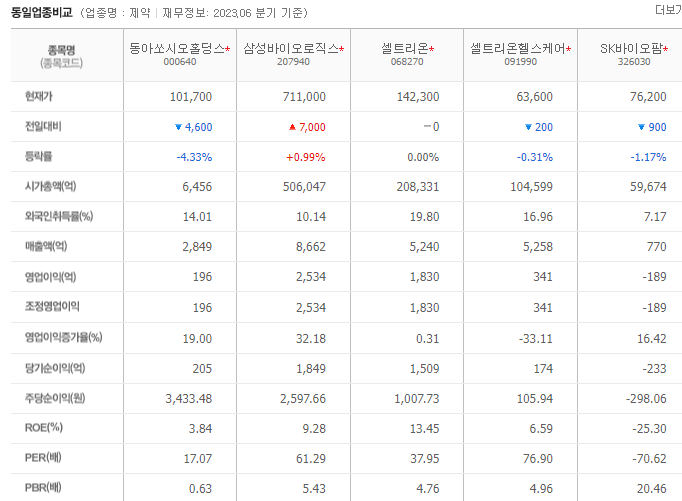Click the 영업이익(억) row label

[x=50, y=277]
